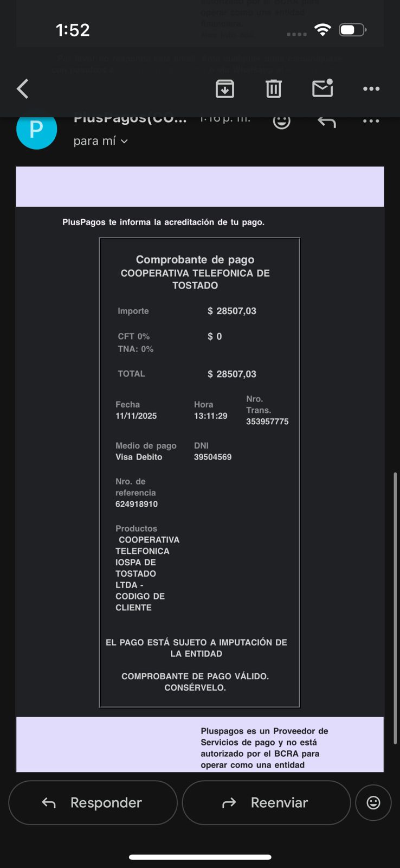Delete email with the trash icon
This screenshot has height=868, width=400.
click(274, 88)
